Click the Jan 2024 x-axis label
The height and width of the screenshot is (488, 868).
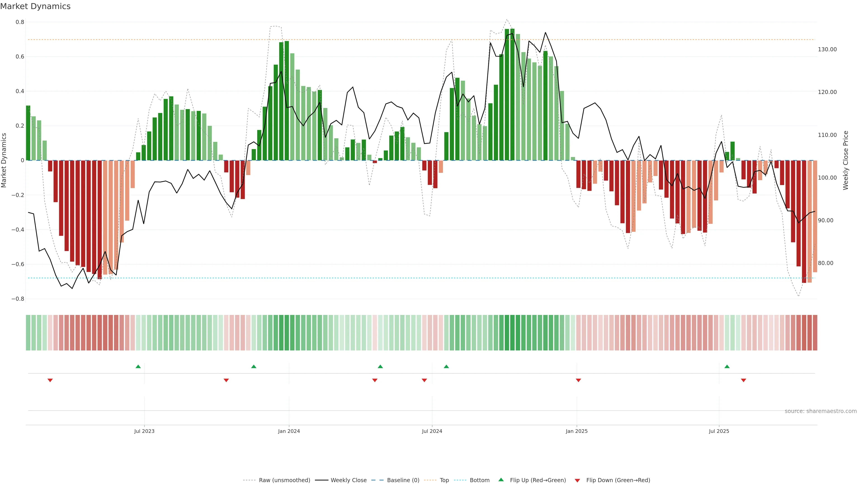[x=289, y=431]
